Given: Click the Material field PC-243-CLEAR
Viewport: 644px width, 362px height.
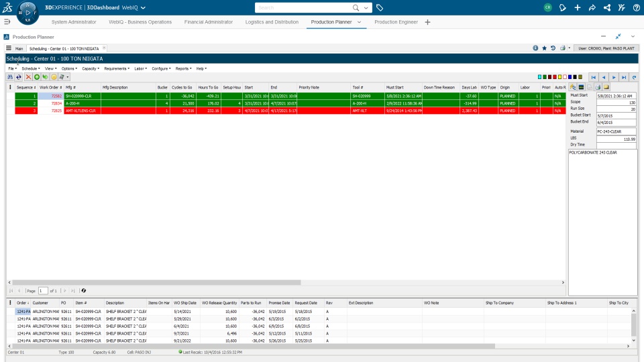Looking at the screenshot, I should click(x=616, y=131).
